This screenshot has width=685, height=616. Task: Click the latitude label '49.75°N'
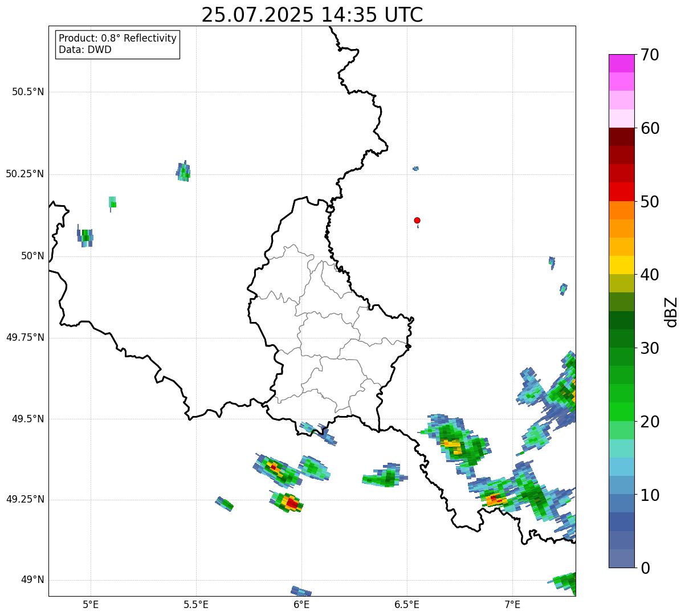(25, 337)
